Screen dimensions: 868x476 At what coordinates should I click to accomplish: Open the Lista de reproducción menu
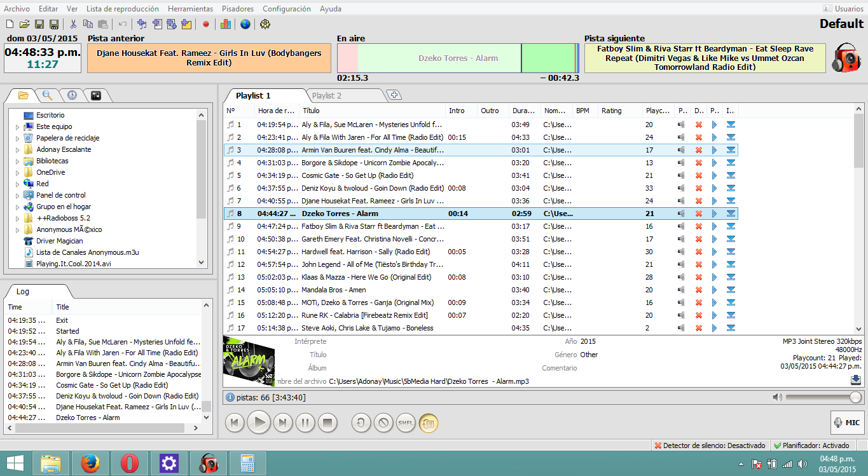pos(122,9)
